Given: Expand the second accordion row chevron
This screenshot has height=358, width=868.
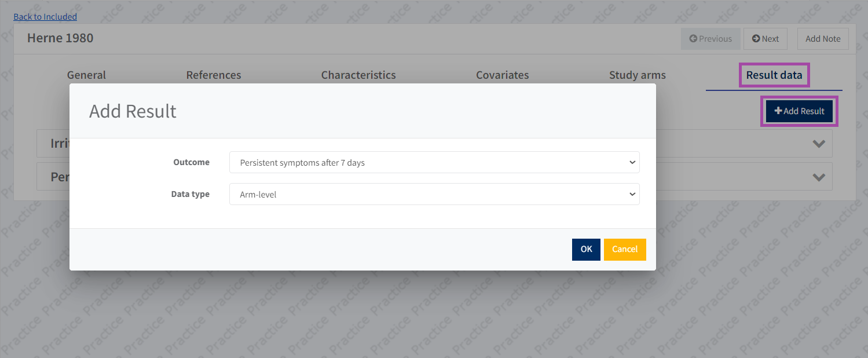Looking at the screenshot, I should (x=818, y=177).
